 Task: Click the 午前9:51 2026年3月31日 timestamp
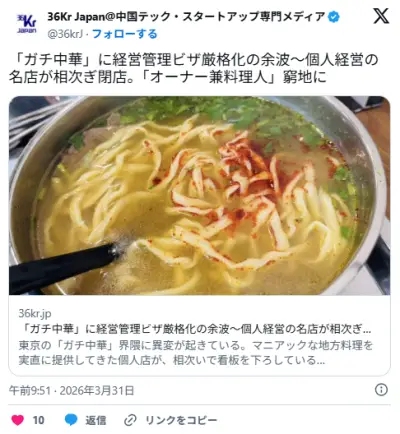pyautogui.click(x=72, y=390)
